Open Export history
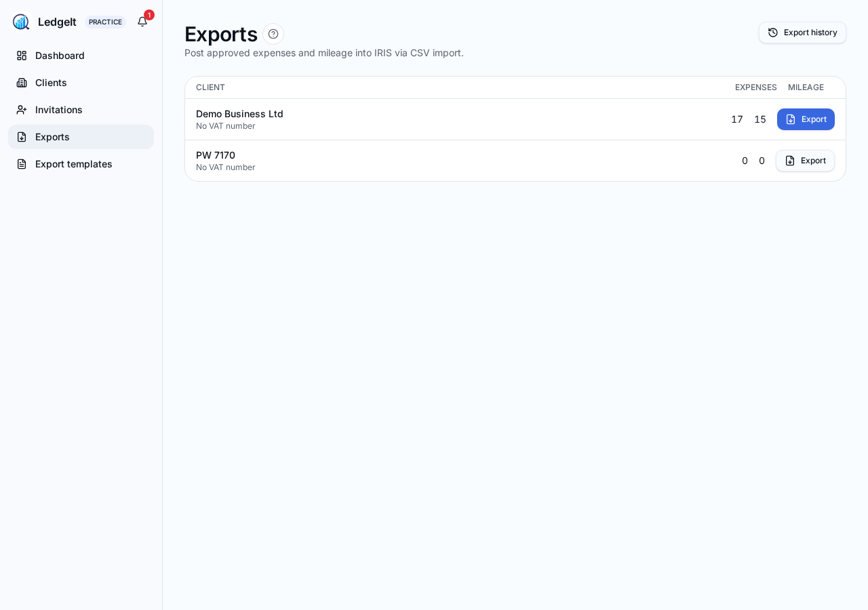The height and width of the screenshot is (610, 868). point(802,33)
